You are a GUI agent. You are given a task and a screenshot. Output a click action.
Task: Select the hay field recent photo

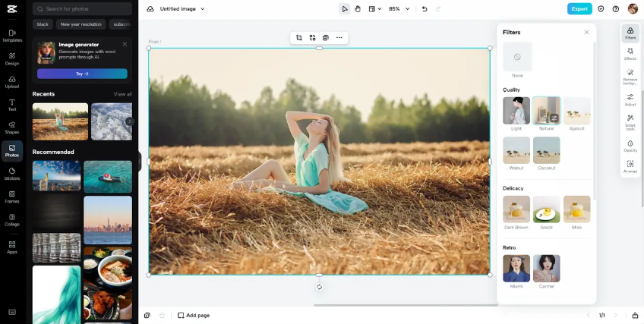pos(61,122)
